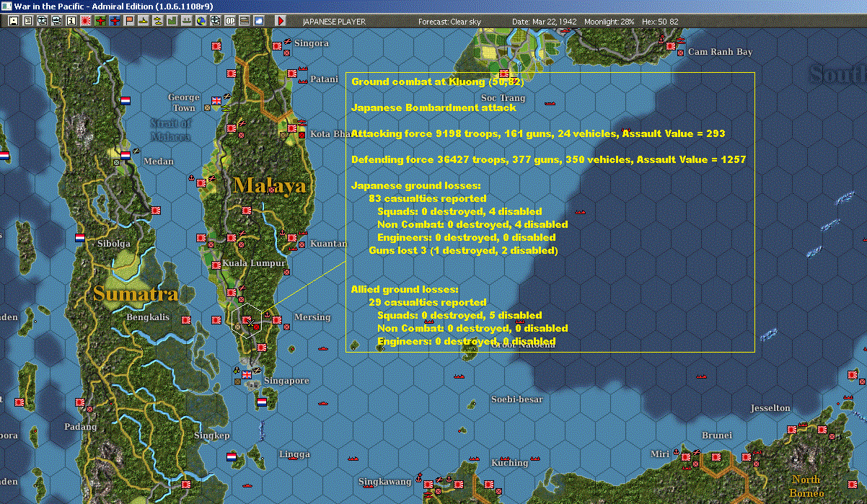The height and width of the screenshot is (504, 867).
Task: Click the "Japanese Bombardment attack" line
Action: (433, 107)
